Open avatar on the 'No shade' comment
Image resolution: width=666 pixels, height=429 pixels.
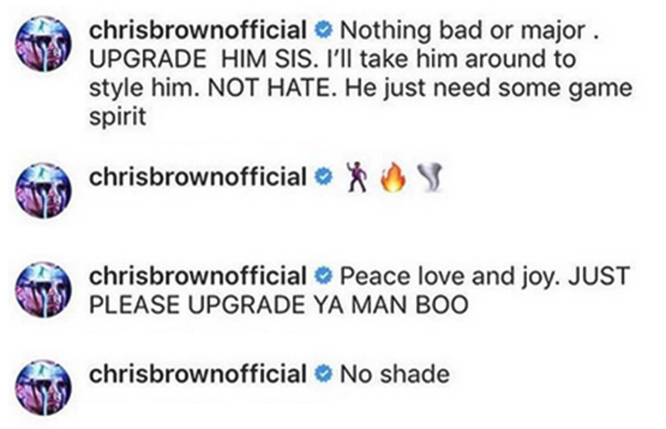click(x=43, y=387)
